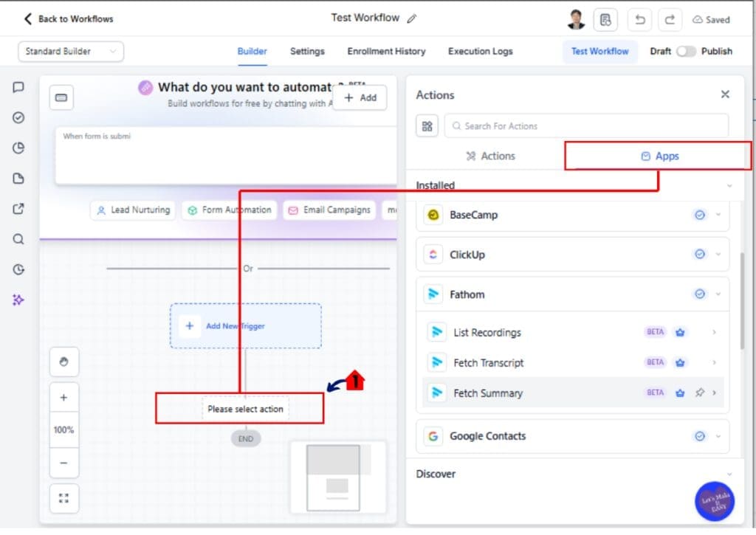
Task: Pin the Fetch Summary action
Action: click(x=698, y=393)
